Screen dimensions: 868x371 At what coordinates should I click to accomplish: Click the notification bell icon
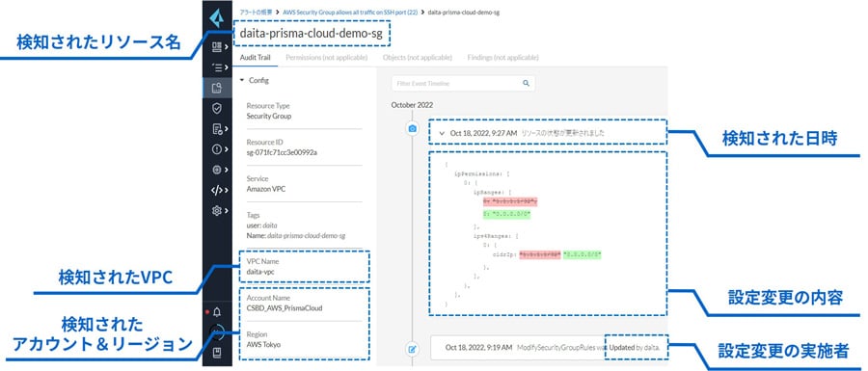click(x=216, y=312)
